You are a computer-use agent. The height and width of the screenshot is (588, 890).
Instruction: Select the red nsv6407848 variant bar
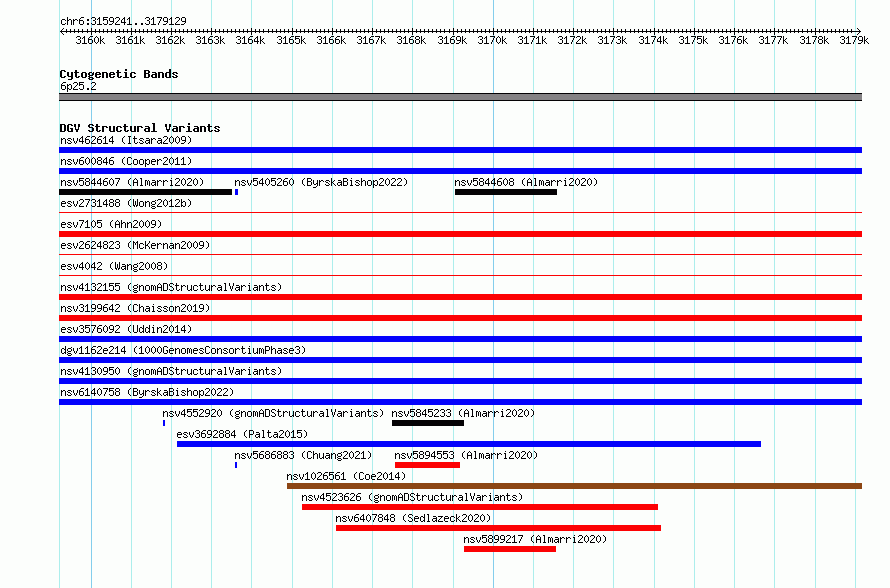[x=498, y=528]
